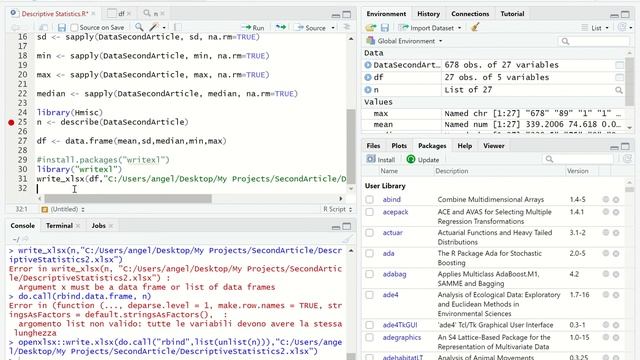This screenshot has height=360, width=640.
Task: Switch to the Terminal tab
Action: point(59,226)
